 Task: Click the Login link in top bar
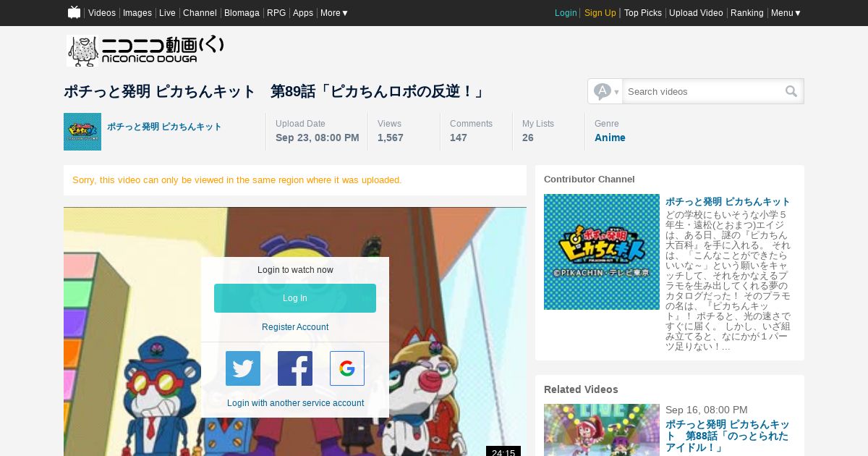coord(566,13)
